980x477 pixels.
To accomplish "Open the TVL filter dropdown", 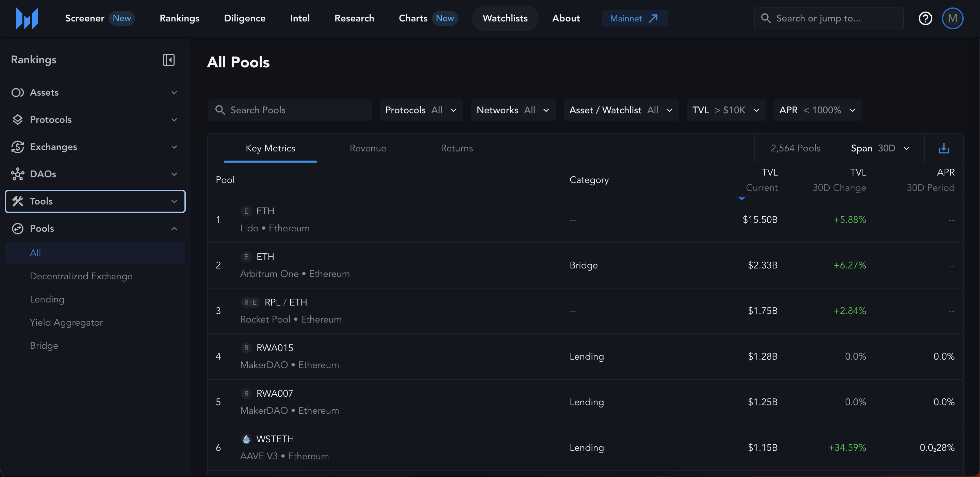I will pos(725,110).
